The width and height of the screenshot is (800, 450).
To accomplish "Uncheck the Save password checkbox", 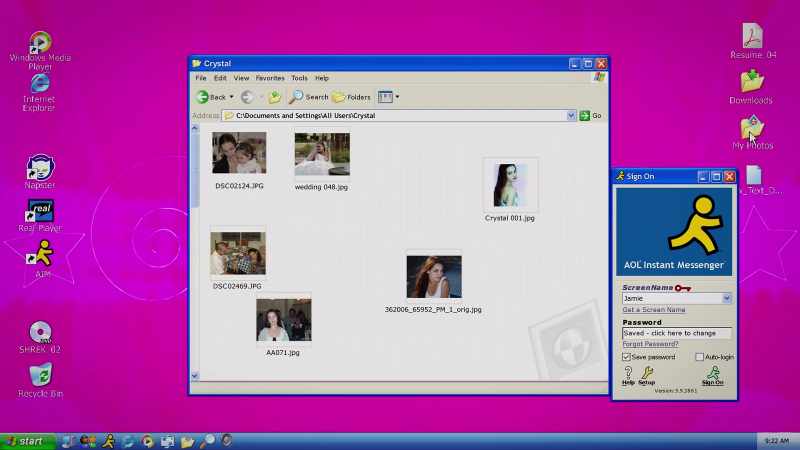I will pos(626,357).
